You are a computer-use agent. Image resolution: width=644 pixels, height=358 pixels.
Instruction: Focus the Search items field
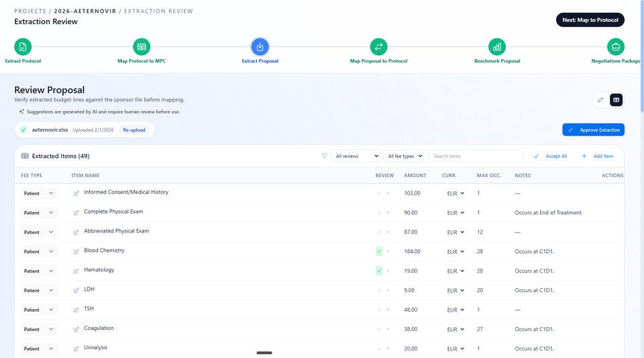[x=476, y=156]
